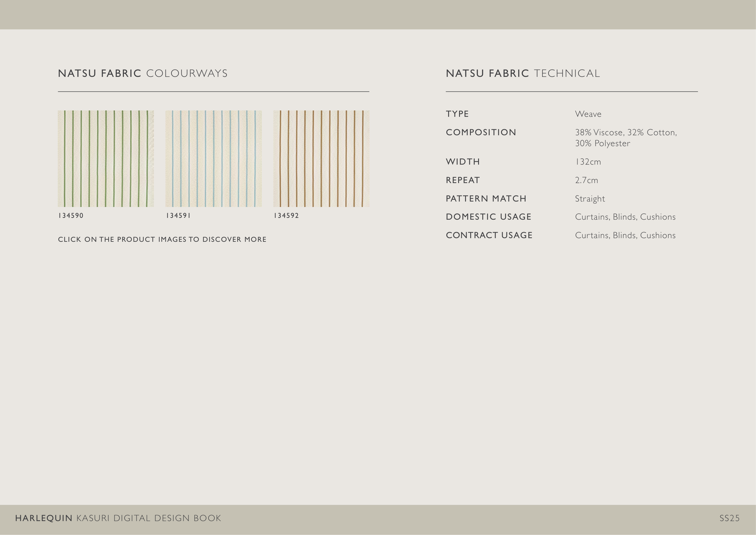Viewport: 756px width, 535px height.
Task: Click the 'Click on the product images' text
Action: click(162, 239)
